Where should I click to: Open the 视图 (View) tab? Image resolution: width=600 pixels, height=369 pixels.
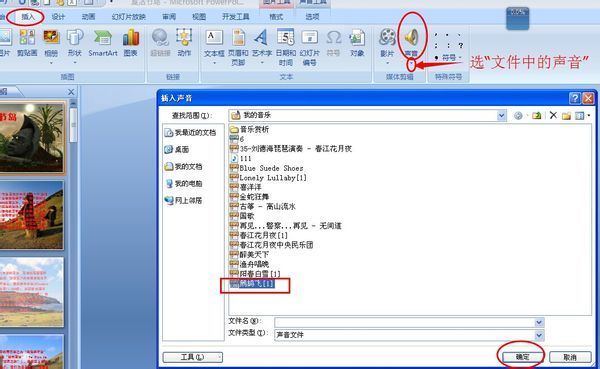[199, 17]
